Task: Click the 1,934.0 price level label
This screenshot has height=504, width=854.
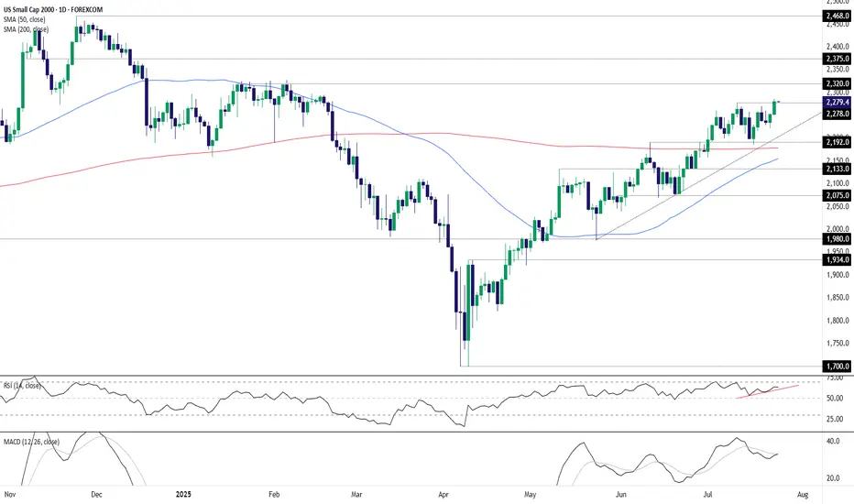Action: pos(838,260)
